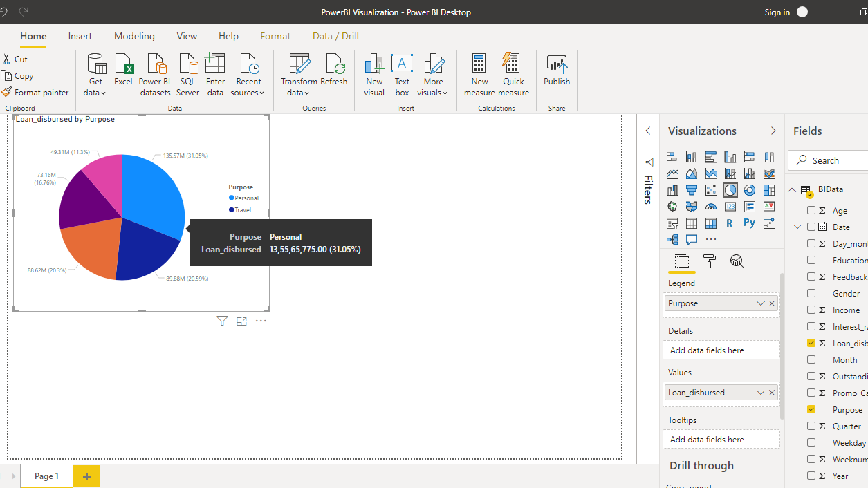Click filter icon below the pie visual
Screen dimensions: 868x488
[x=222, y=321]
